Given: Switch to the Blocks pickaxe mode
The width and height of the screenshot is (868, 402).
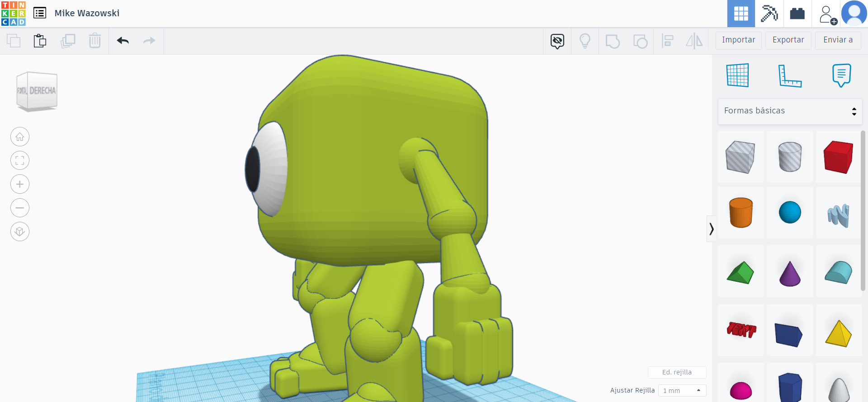Looking at the screenshot, I should pos(769,14).
